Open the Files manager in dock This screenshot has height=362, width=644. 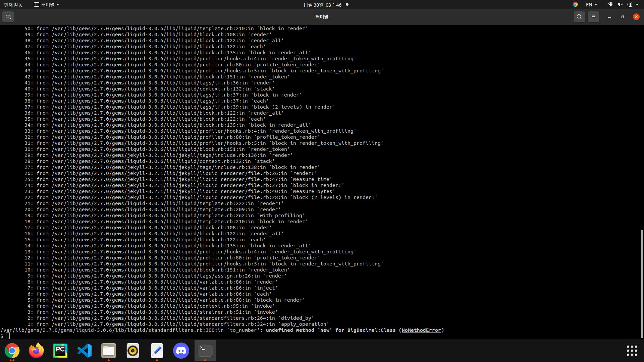click(x=109, y=351)
